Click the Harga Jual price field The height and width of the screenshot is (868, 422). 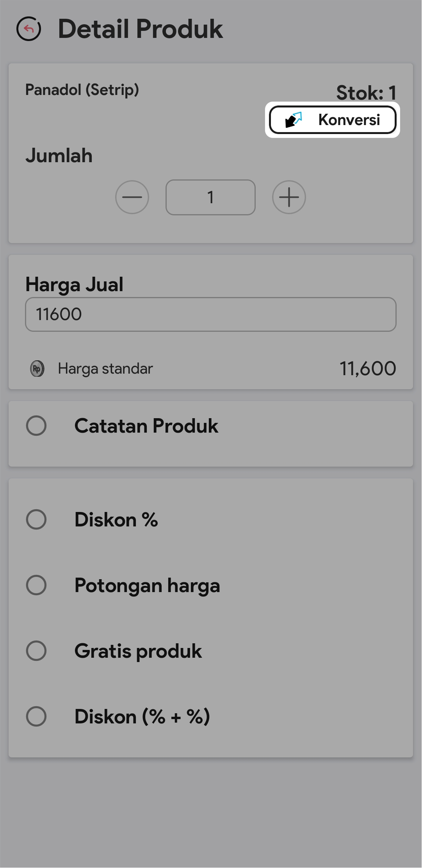coord(210,314)
